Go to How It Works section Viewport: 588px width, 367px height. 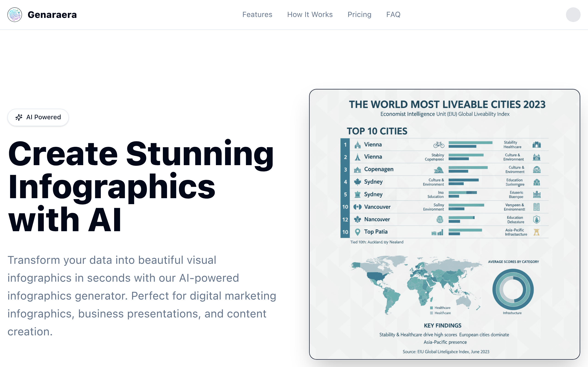(310, 14)
